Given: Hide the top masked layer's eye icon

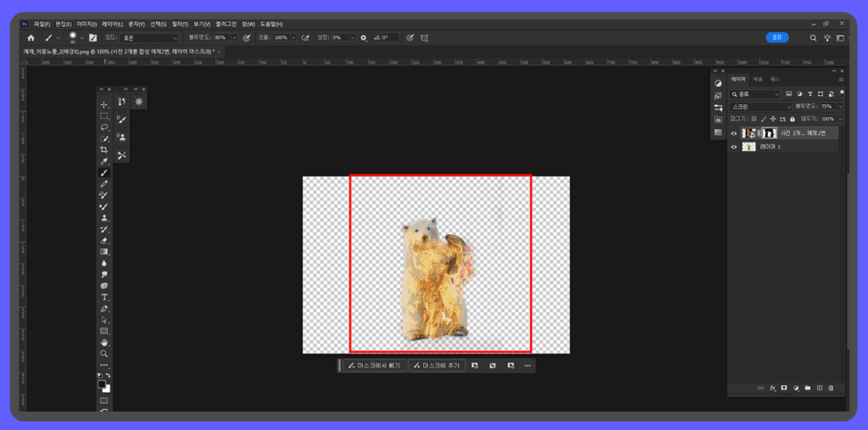Looking at the screenshot, I should pyautogui.click(x=734, y=133).
